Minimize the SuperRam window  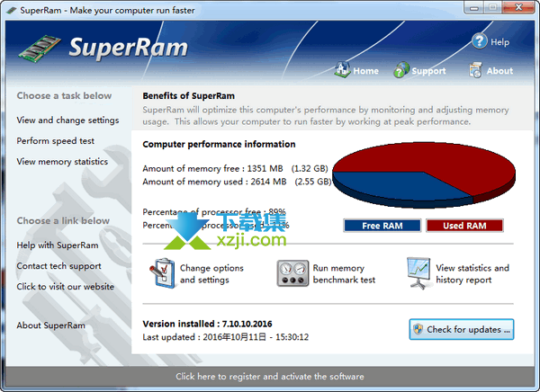point(474,7)
